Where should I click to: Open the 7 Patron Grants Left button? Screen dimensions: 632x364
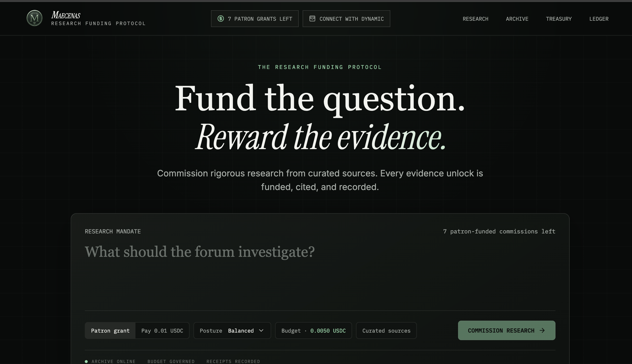255,19
